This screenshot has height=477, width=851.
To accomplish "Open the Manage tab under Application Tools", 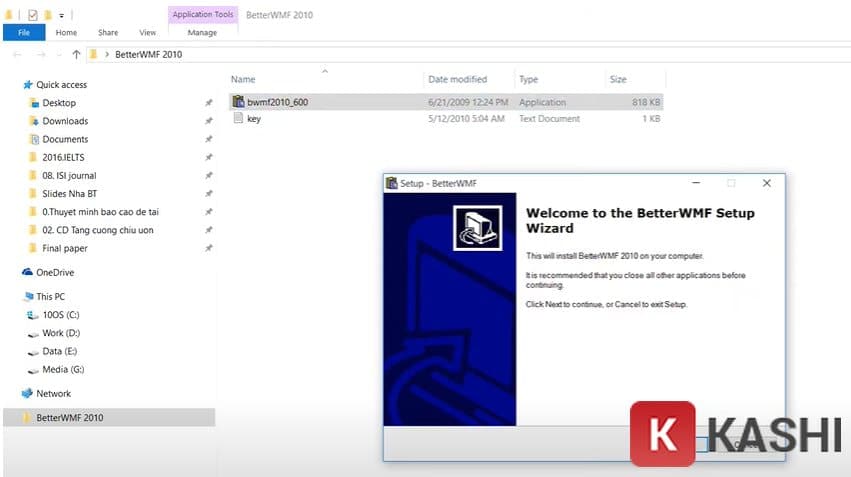I will pos(202,33).
